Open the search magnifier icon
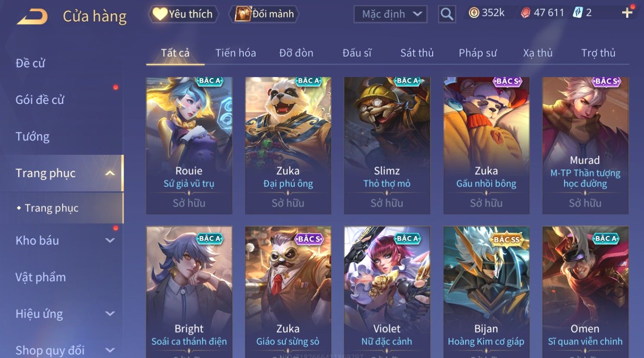Screen dimensions: 644x358 click(x=447, y=14)
